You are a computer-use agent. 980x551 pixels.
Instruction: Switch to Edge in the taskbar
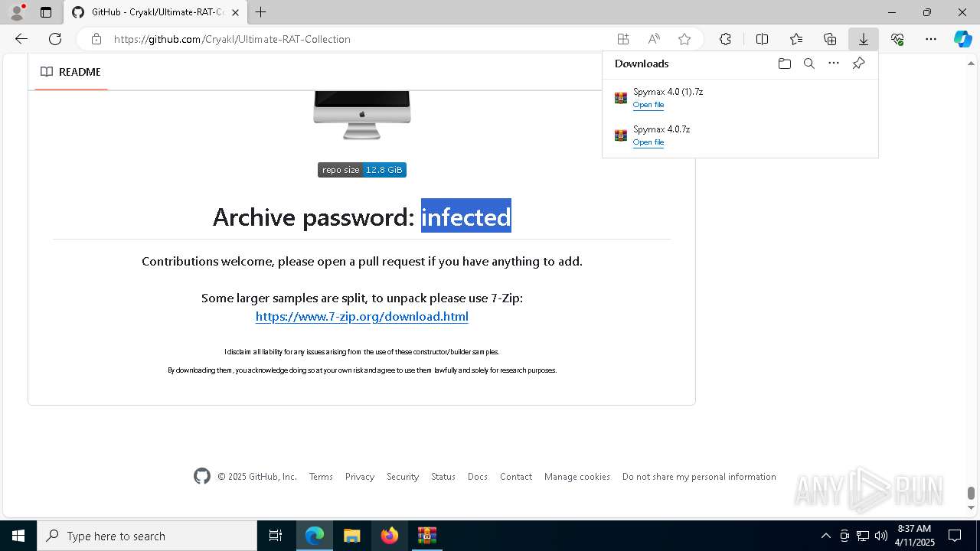click(315, 536)
